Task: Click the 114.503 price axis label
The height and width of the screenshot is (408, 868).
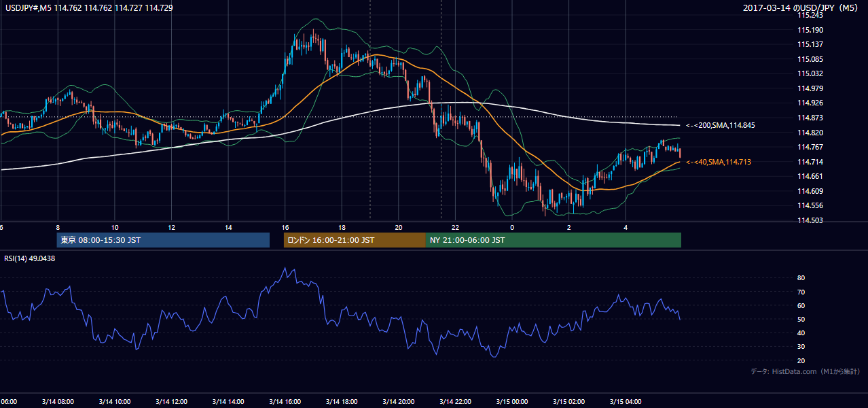Action: point(810,220)
